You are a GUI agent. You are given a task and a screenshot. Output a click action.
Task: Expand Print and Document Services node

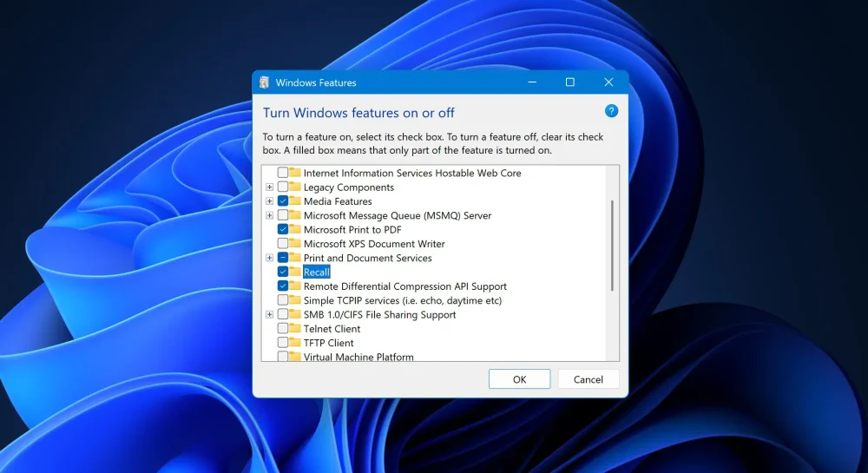270,259
